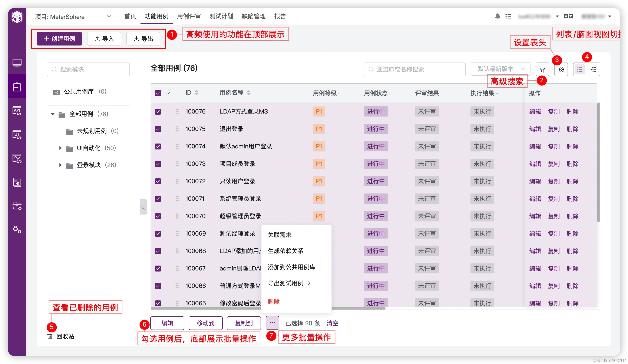Click the search input 通过ID或名称搜索
The image size is (628, 364).
click(414, 69)
